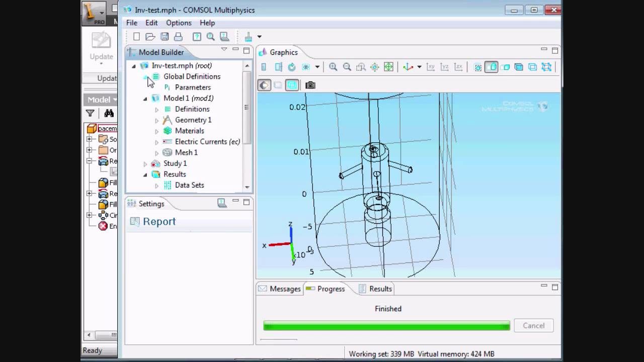Expand the Study 1 node

[145, 164]
